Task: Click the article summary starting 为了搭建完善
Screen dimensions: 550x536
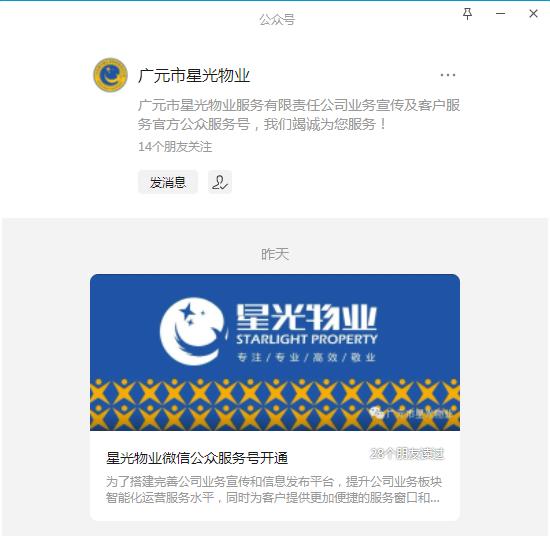Action: click(273, 489)
